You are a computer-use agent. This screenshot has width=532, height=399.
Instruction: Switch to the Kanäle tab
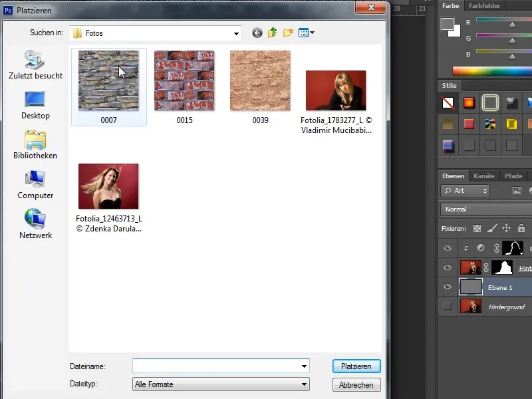point(484,176)
